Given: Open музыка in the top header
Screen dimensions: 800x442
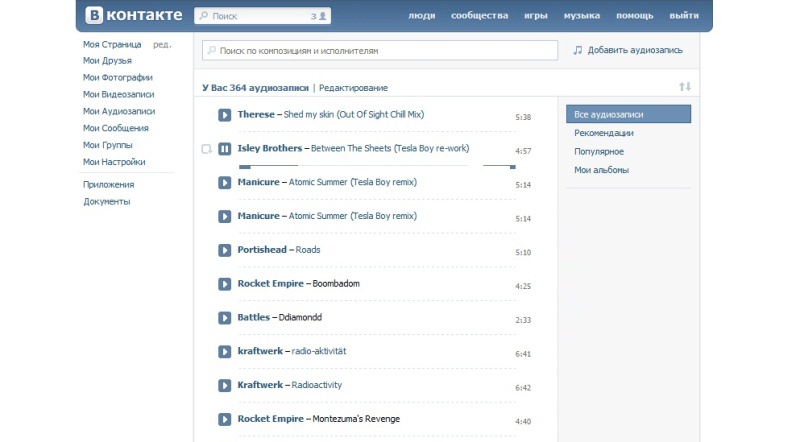Looking at the screenshot, I should pos(582,15).
